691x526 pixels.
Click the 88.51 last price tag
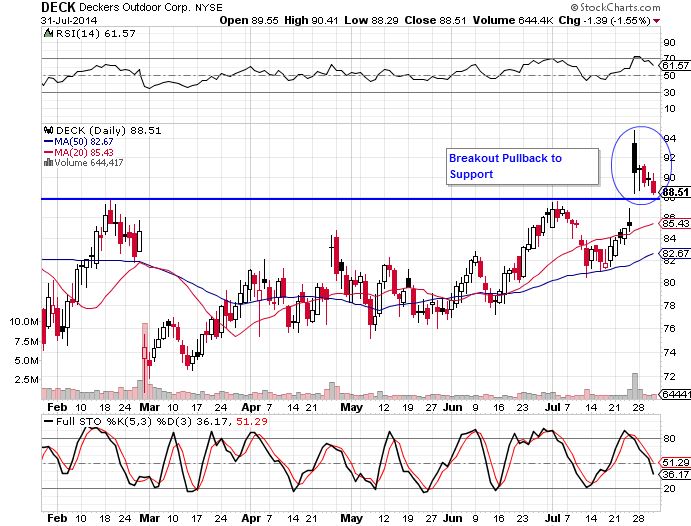[x=676, y=192]
